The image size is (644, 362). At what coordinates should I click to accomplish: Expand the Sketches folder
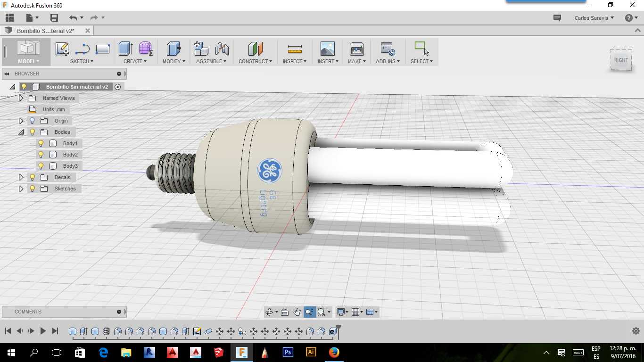click(21, 189)
